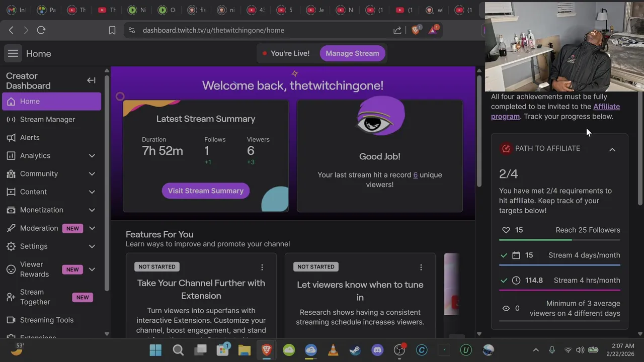Expand the Community sidebar section
The width and height of the screenshot is (644, 362).
[92, 174]
